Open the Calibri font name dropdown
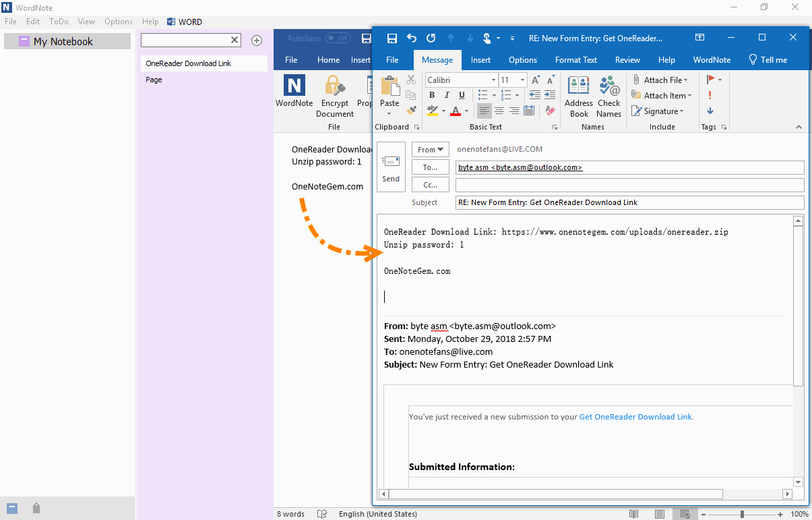This screenshot has width=812, height=520. point(493,80)
